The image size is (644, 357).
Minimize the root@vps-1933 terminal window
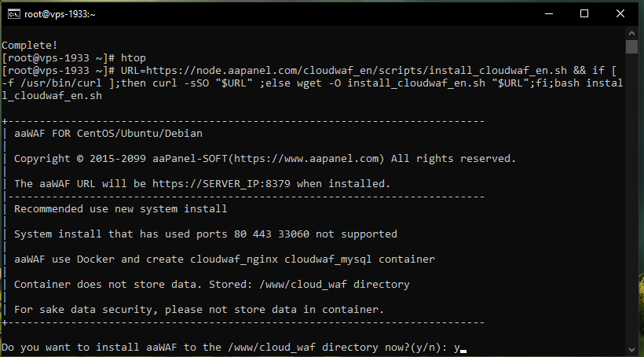[547, 13]
